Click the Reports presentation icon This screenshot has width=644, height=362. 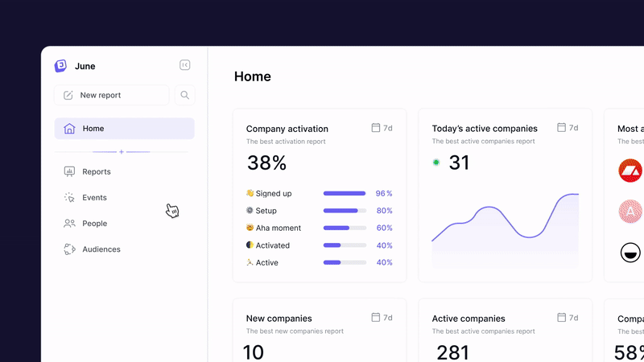(x=69, y=171)
